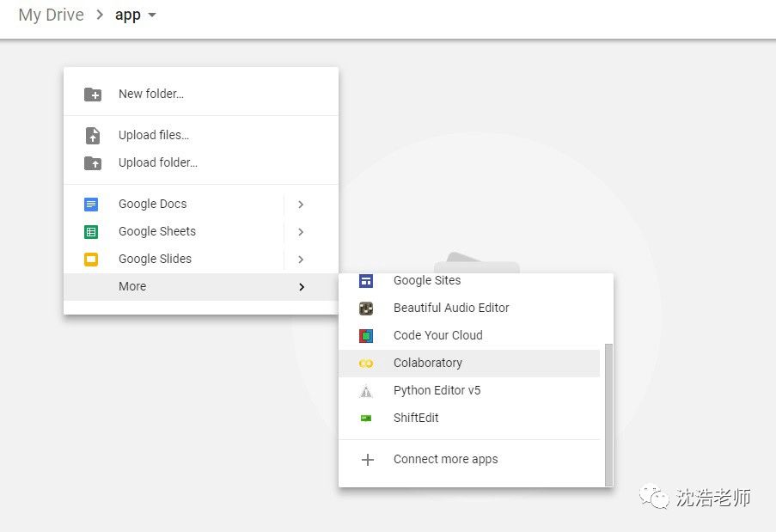Click the Python Editor v5 icon
The width and height of the screenshot is (776, 532).
click(366, 391)
